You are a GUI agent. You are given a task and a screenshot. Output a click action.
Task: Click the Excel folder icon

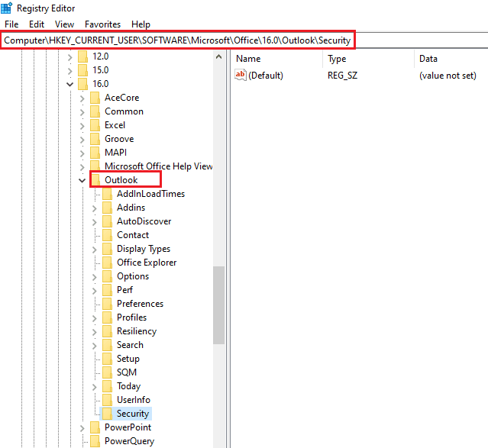[95, 125]
